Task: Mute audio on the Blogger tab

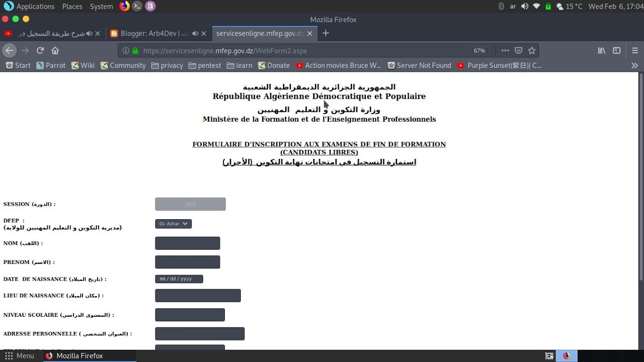Action: click(195, 34)
